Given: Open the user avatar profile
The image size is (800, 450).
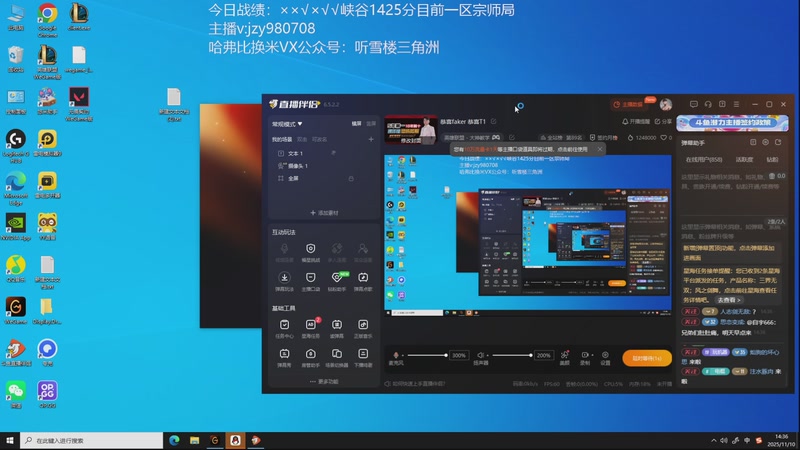Looking at the screenshot, I should click(665, 104).
